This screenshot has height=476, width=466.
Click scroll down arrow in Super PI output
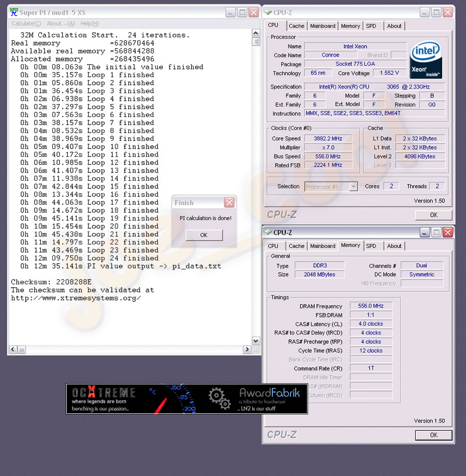tap(256, 341)
